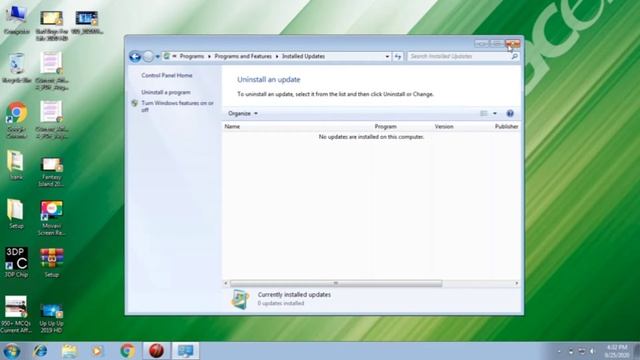Open Google Chrome from the taskbar
Screen dimensions: 640x360
pyautogui.click(x=127, y=351)
